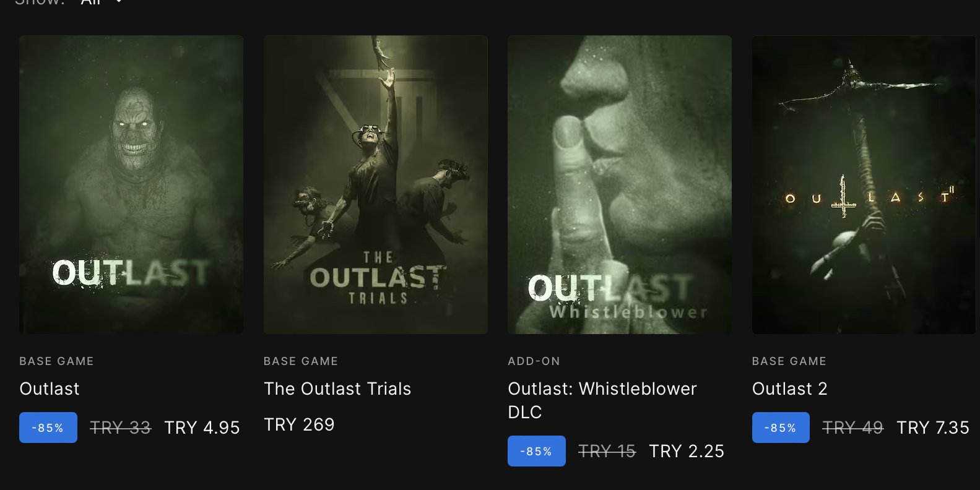Expand the Show filter dropdown

pos(101,2)
